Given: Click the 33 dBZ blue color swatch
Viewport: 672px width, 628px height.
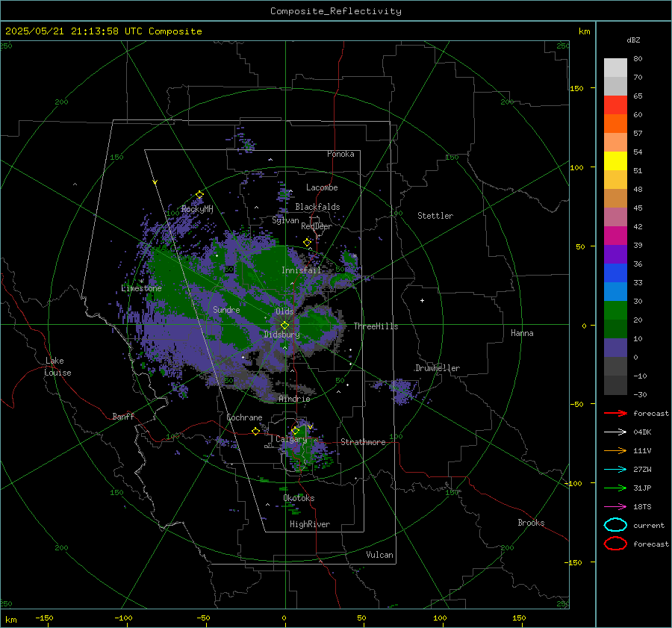Looking at the screenshot, I should pyautogui.click(x=615, y=273).
